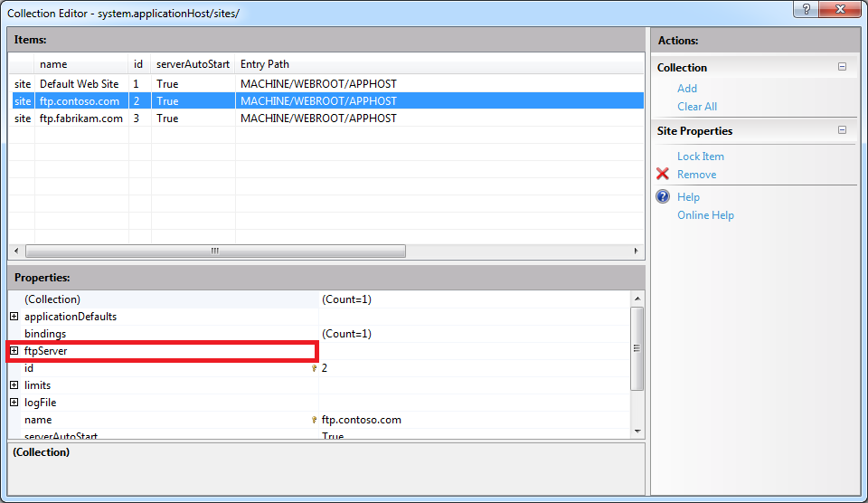
Task: Click the Lock Item action
Action: pyautogui.click(x=701, y=157)
